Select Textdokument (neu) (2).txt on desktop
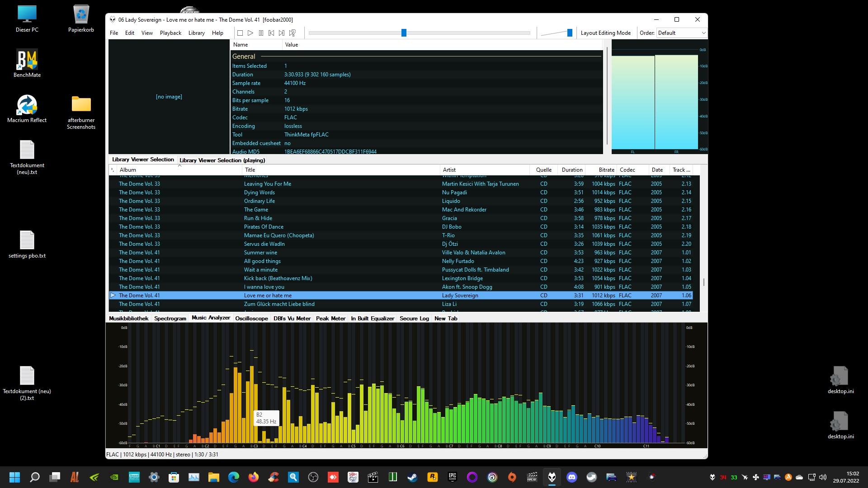 pyautogui.click(x=27, y=383)
